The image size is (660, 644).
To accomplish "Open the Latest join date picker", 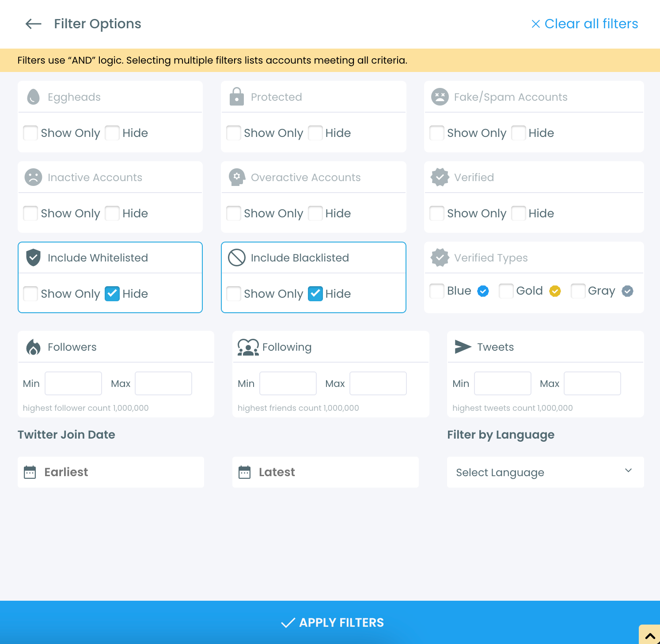I will [325, 472].
